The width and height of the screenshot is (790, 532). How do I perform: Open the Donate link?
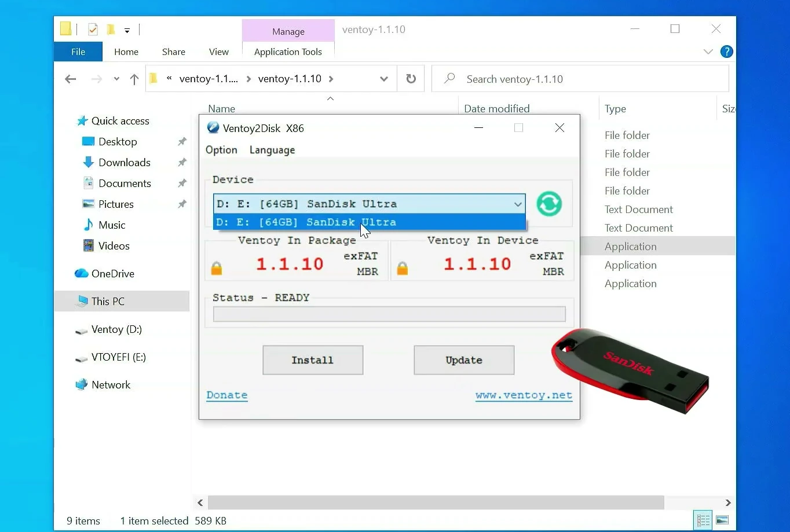(x=227, y=395)
